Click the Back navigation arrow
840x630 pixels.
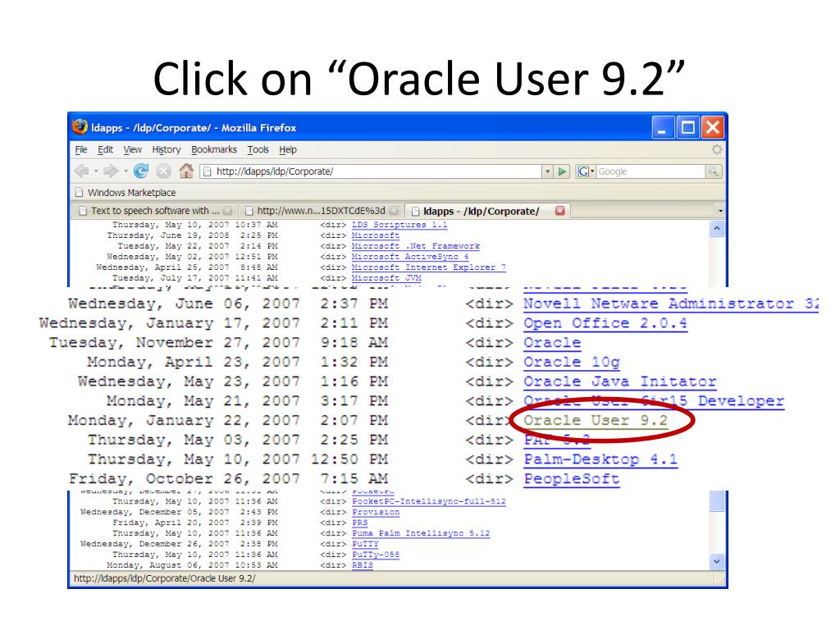pyautogui.click(x=82, y=171)
